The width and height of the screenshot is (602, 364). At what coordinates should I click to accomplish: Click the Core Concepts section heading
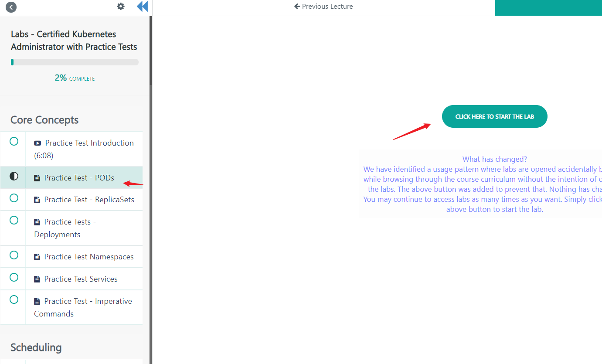[44, 120]
